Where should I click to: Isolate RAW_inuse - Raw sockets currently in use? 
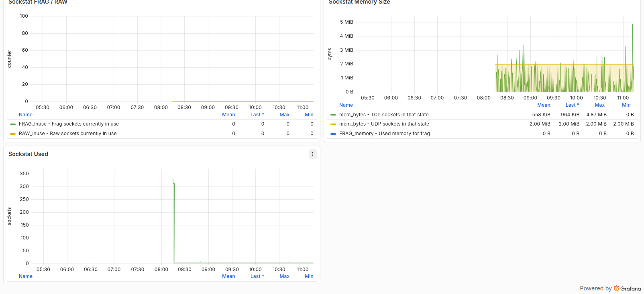[67, 134]
